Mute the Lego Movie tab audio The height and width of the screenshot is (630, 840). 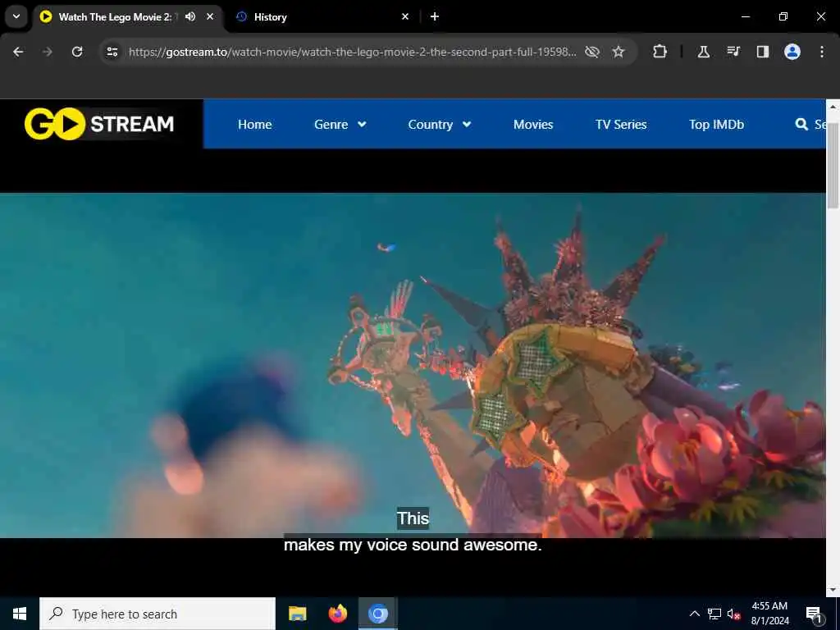coord(190,16)
